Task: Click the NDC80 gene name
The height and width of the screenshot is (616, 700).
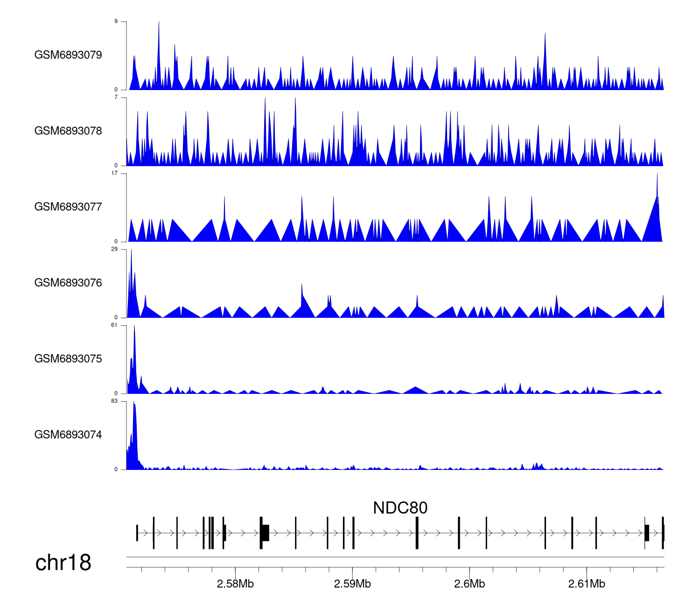Action: coord(400,508)
